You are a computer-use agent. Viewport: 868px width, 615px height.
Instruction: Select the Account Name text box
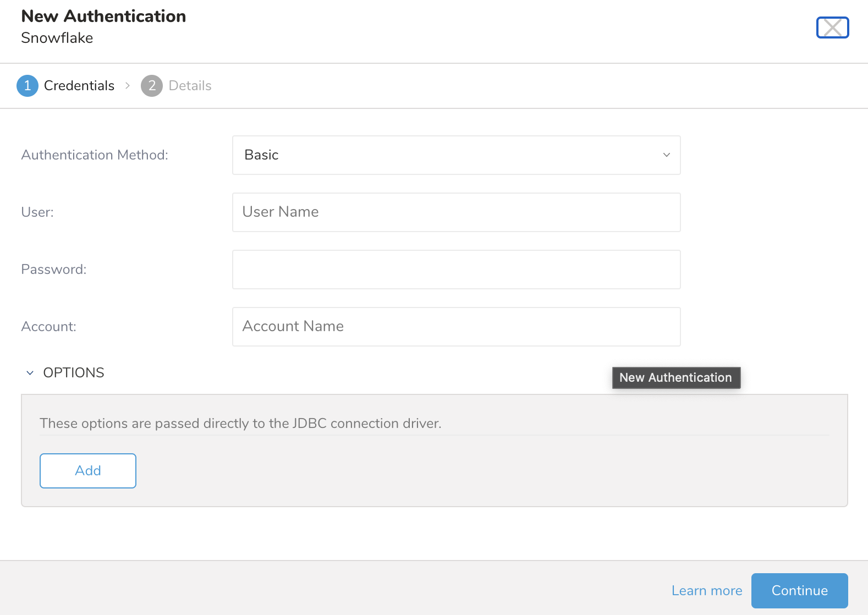456,327
